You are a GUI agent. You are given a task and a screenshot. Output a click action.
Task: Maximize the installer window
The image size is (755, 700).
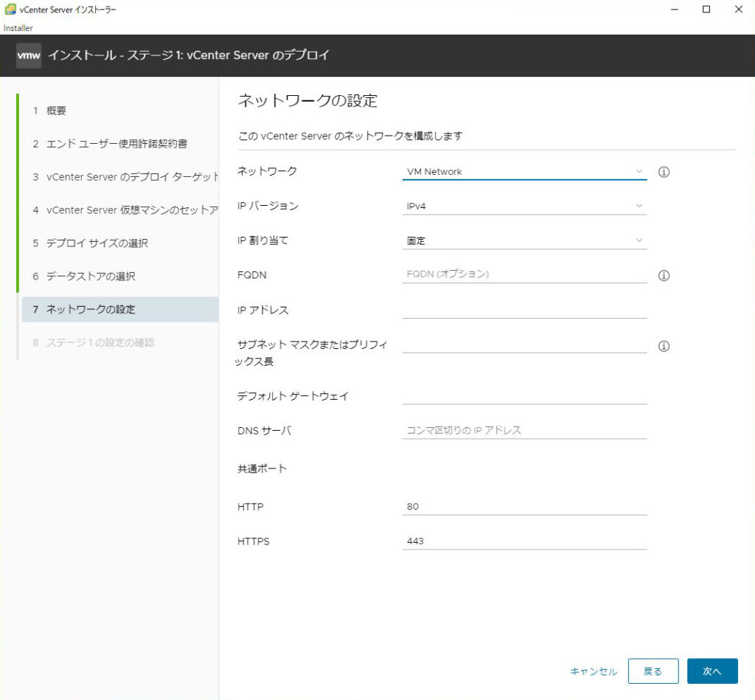(x=706, y=9)
